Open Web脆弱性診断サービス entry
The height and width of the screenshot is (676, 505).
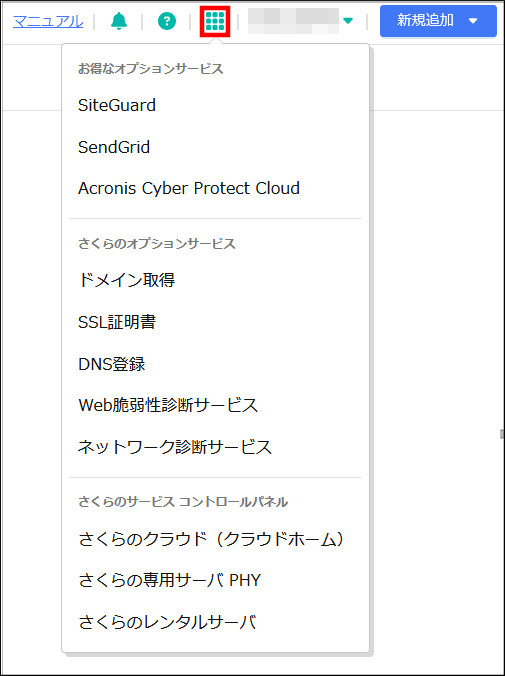click(x=168, y=405)
